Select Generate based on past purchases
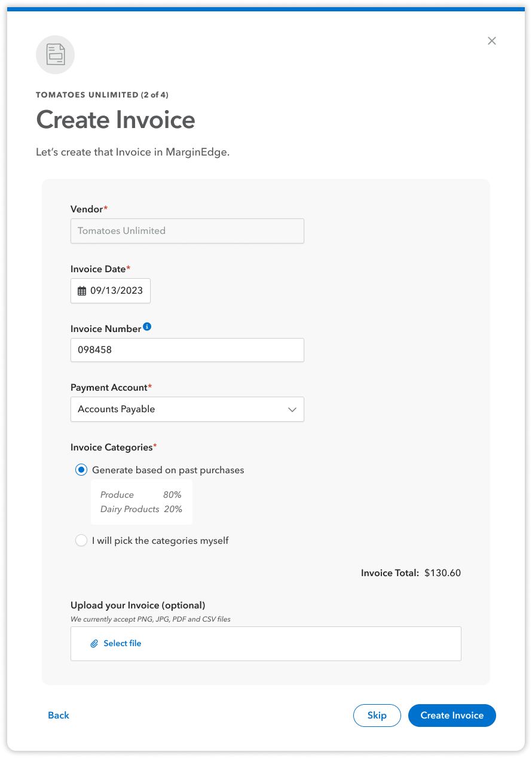 pyautogui.click(x=81, y=470)
